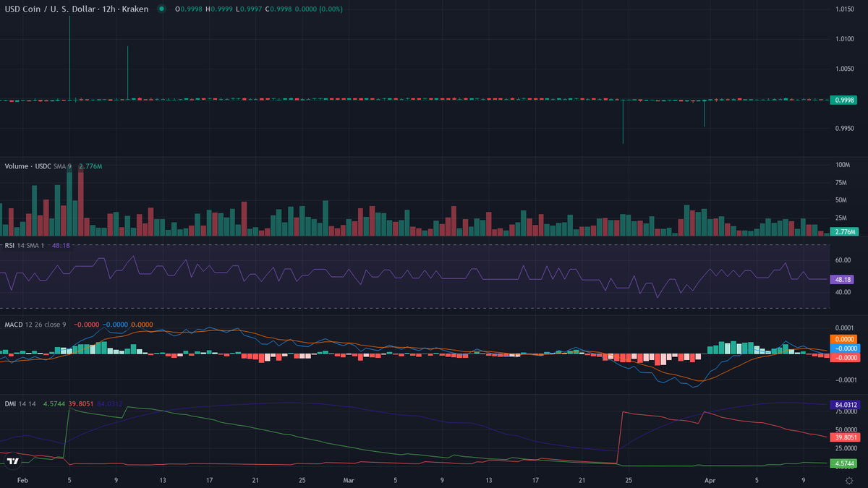Click the 0.9998 current price tag
The height and width of the screenshot is (488, 868).
click(x=844, y=100)
